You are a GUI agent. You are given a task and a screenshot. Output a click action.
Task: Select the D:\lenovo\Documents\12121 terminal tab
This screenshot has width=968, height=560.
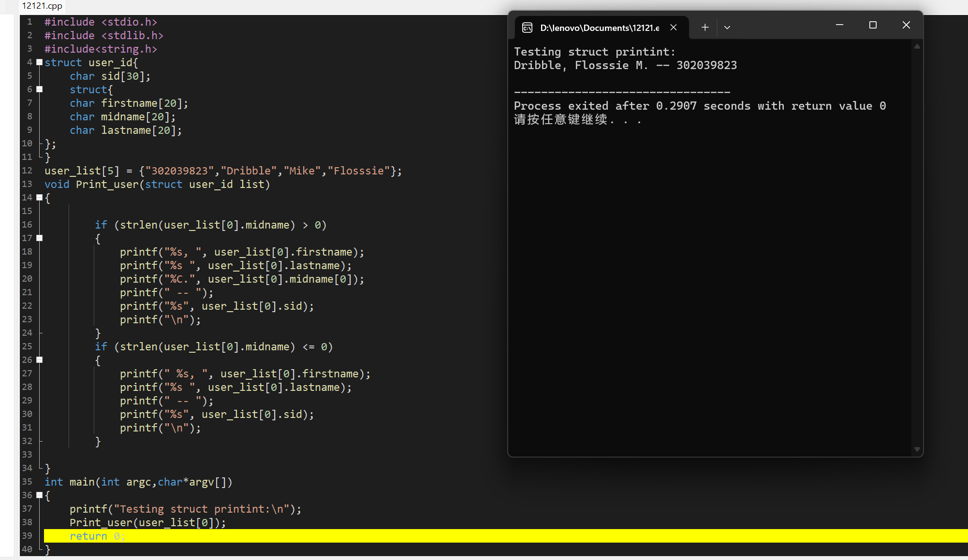click(600, 28)
